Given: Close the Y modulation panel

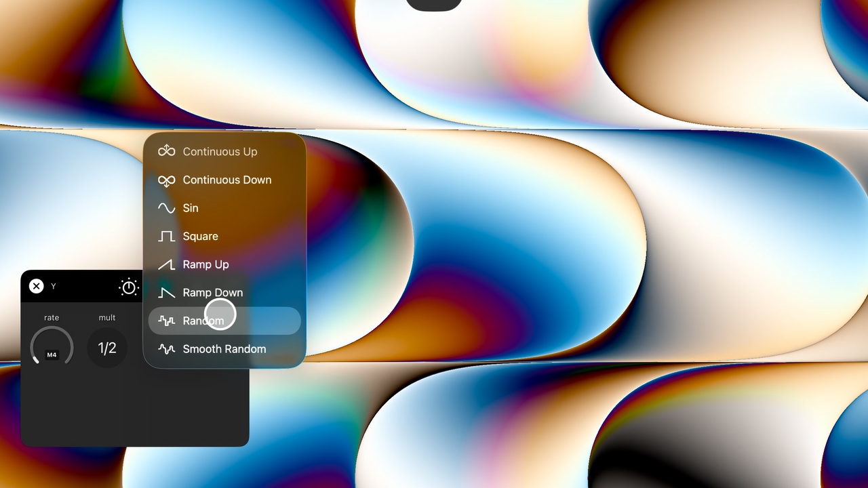Looking at the screenshot, I should tap(37, 286).
